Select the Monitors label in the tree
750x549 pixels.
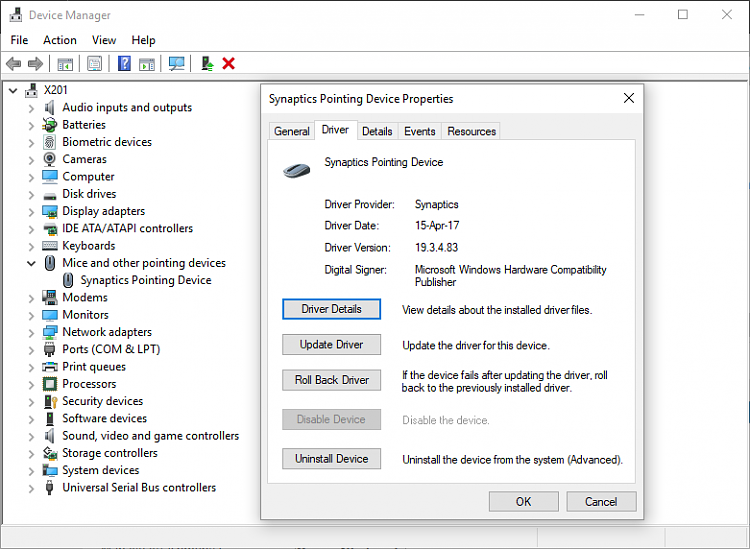click(86, 315)
